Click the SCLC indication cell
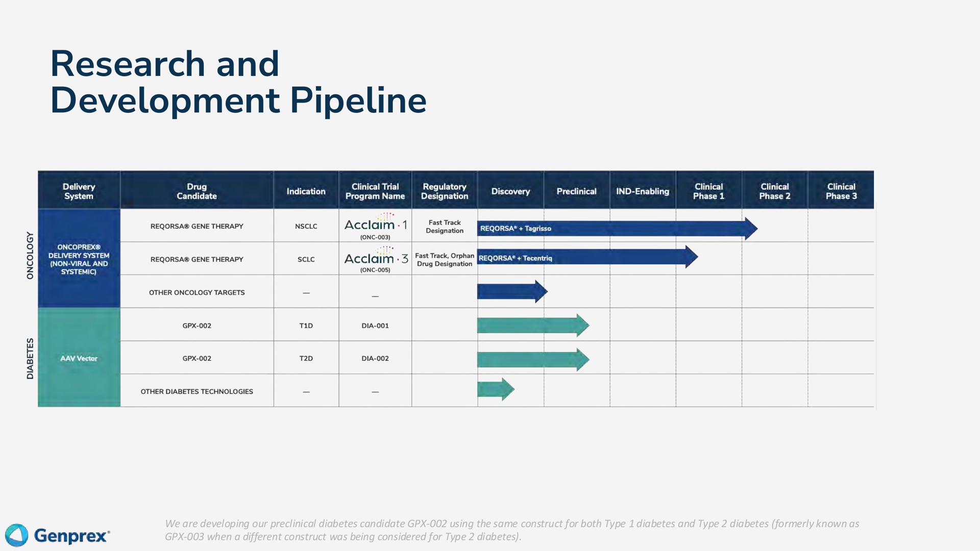Viewport: 980px width, 551px height. tap(306, 259)
